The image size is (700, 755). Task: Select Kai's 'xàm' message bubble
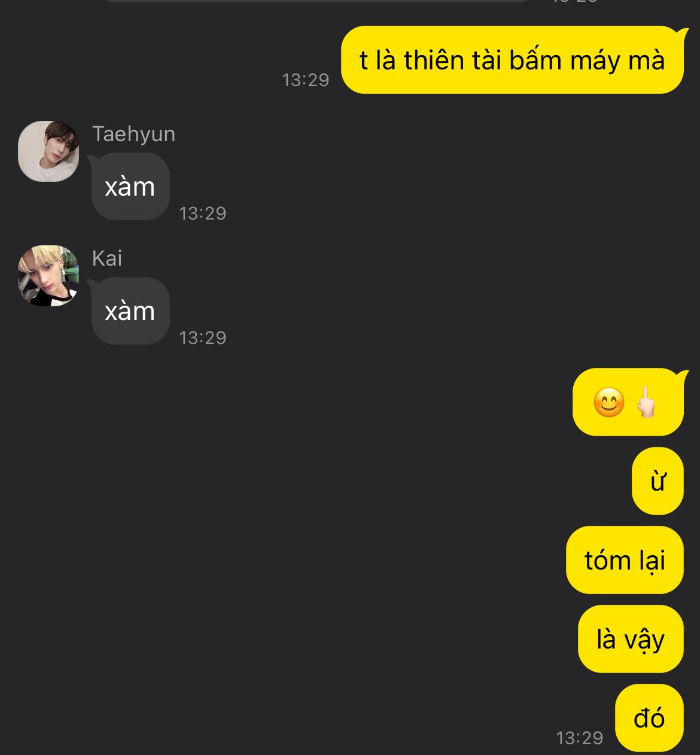coord(130,311)
